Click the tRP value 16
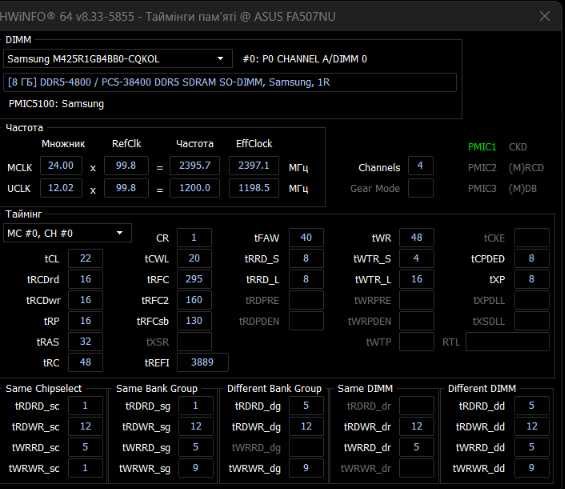This screenshot has height=489, width=565. click(x=85, y=321)
